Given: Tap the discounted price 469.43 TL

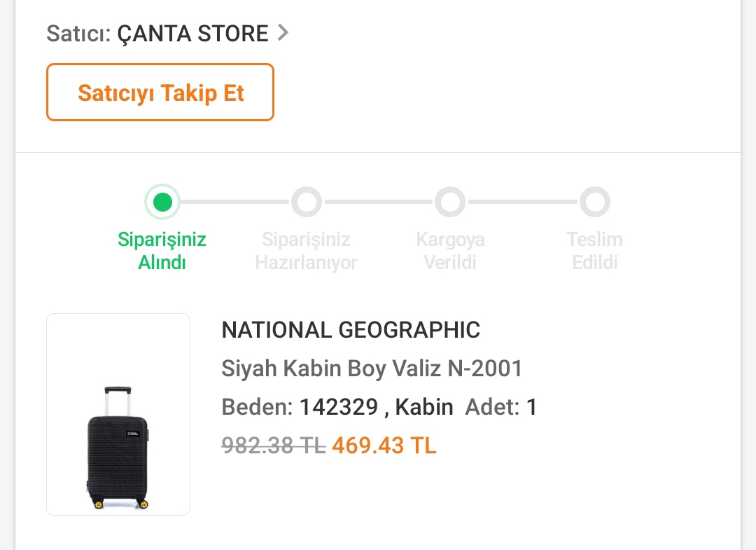Looking at the screenshot, I should (x=384, y=446).
